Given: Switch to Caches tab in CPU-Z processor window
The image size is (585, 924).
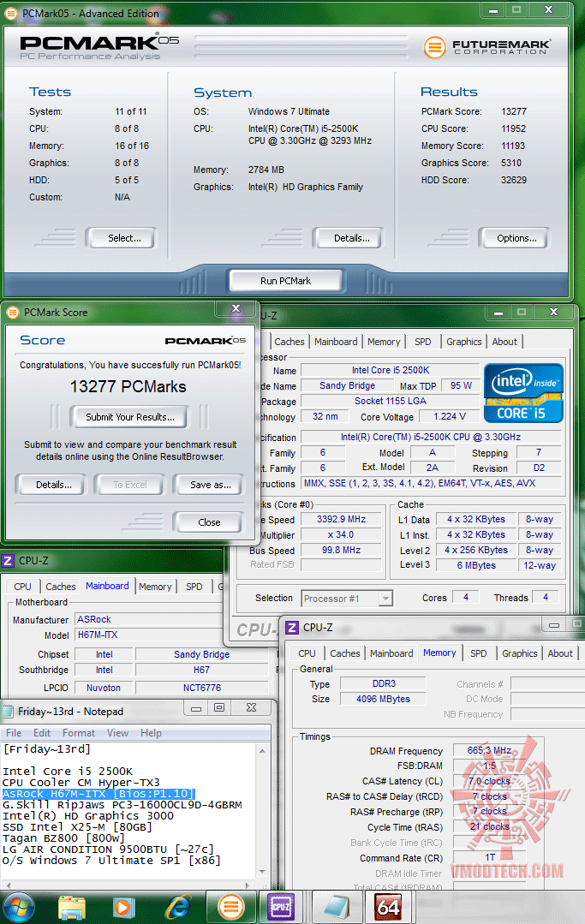Looking at the screenshot, I should coord(290,342).
